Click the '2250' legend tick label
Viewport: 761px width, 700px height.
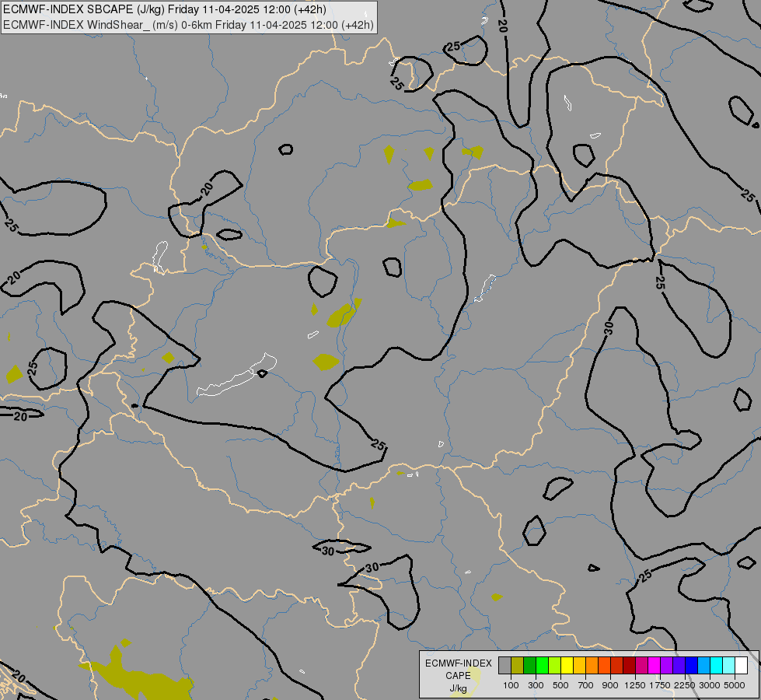[x=685, y=685]
